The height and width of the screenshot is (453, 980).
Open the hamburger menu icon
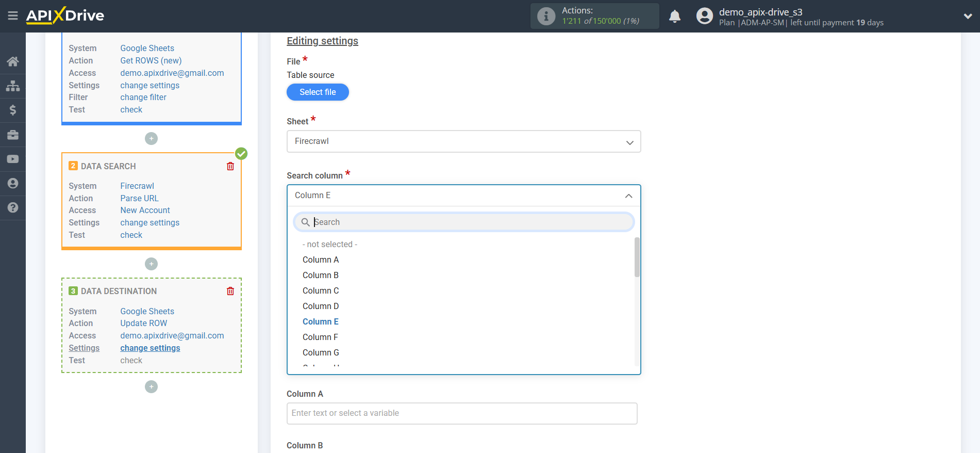pyautogui.click(x=13, y=16)
